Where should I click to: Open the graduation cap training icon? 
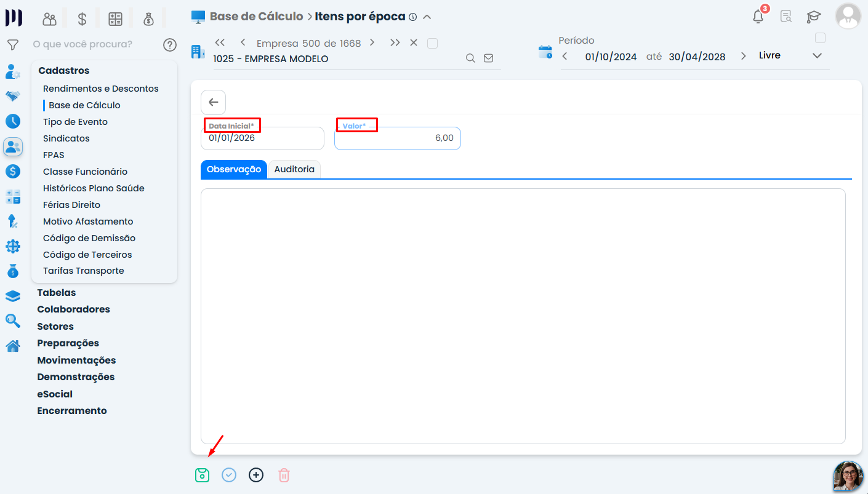pos(814,17)
